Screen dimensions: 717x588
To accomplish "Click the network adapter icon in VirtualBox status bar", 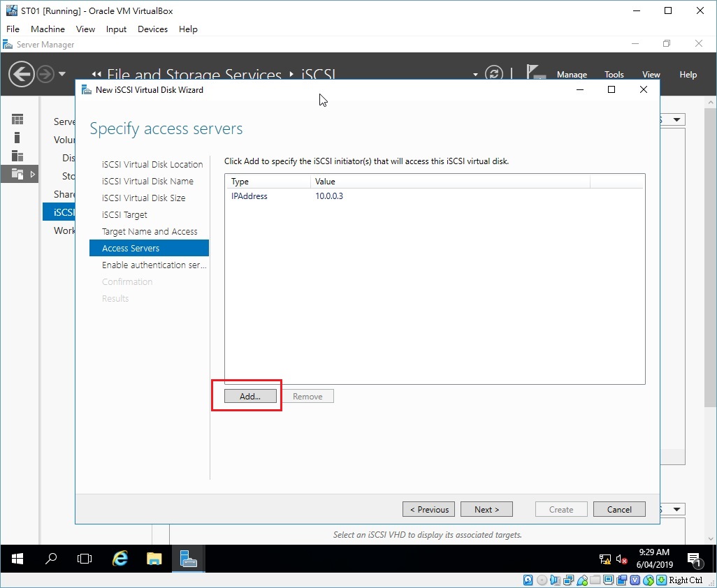I will (x=568, y=580).
